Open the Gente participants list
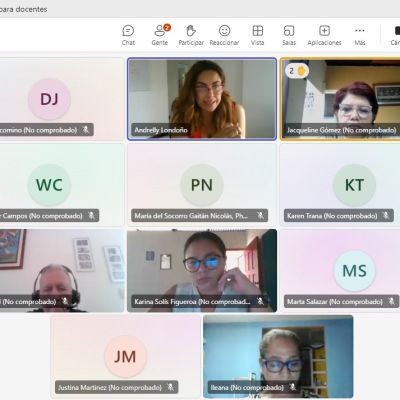 point(160,35)
